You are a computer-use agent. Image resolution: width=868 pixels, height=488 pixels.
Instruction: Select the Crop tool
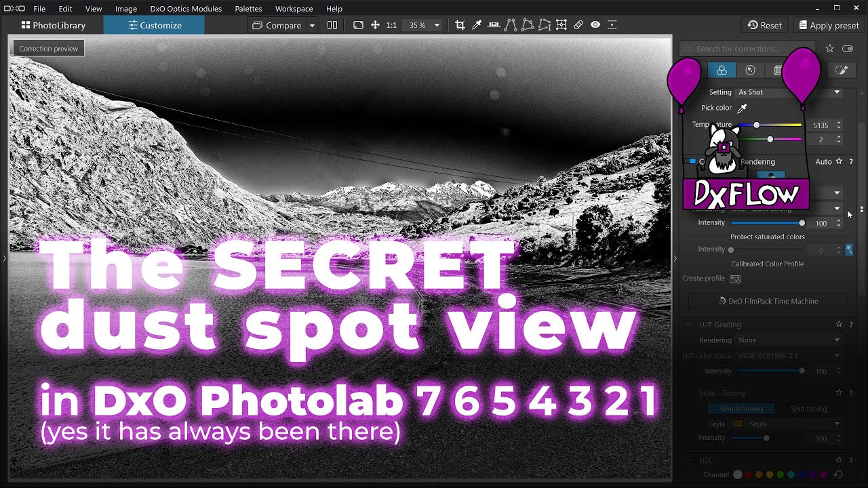(460, 25)
